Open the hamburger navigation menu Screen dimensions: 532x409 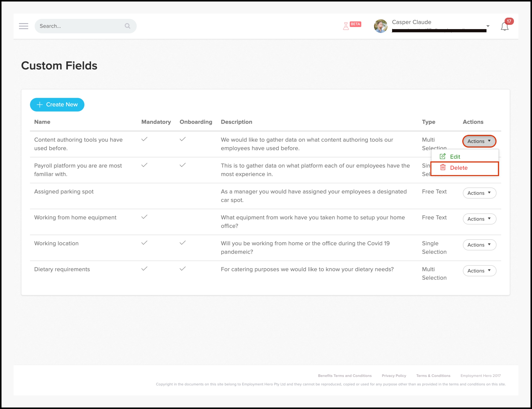point(24,26)
